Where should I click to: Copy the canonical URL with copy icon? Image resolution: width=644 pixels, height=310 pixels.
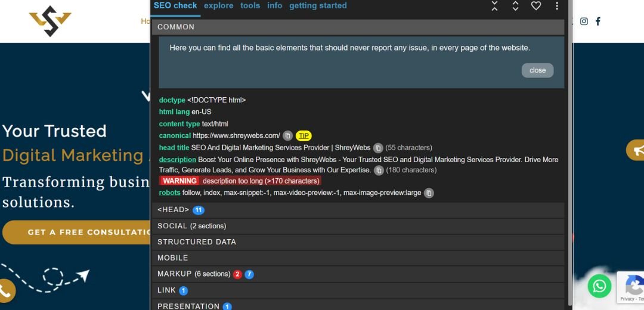[288, 135]
